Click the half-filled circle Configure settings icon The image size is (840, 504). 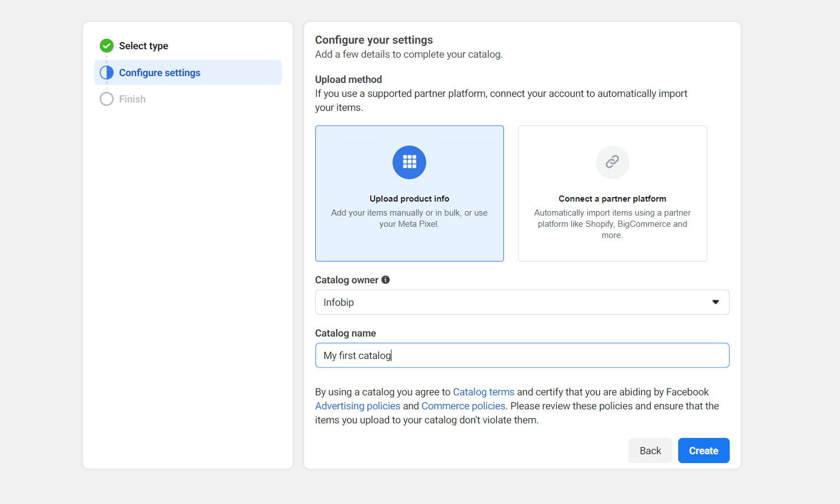(x=106, y=73)
